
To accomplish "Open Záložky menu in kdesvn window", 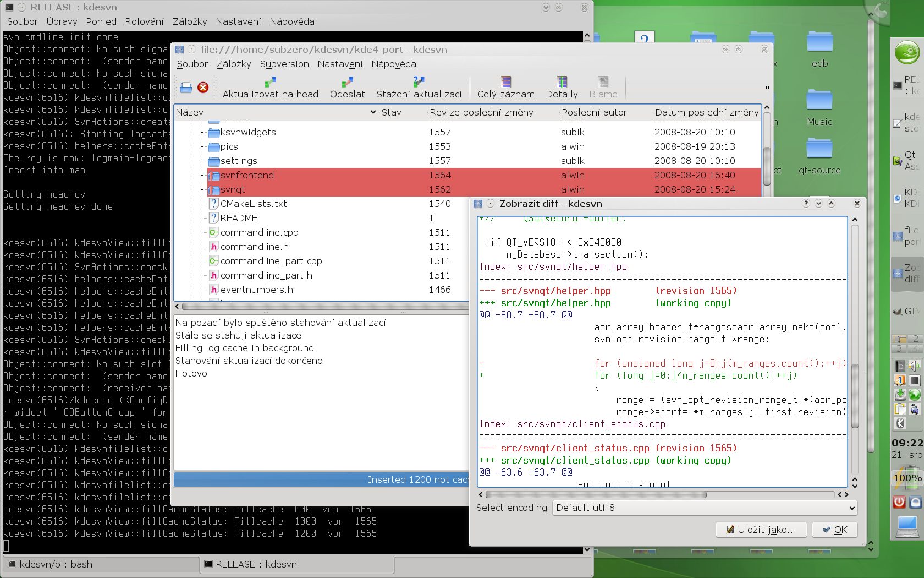I will (234, 64).
